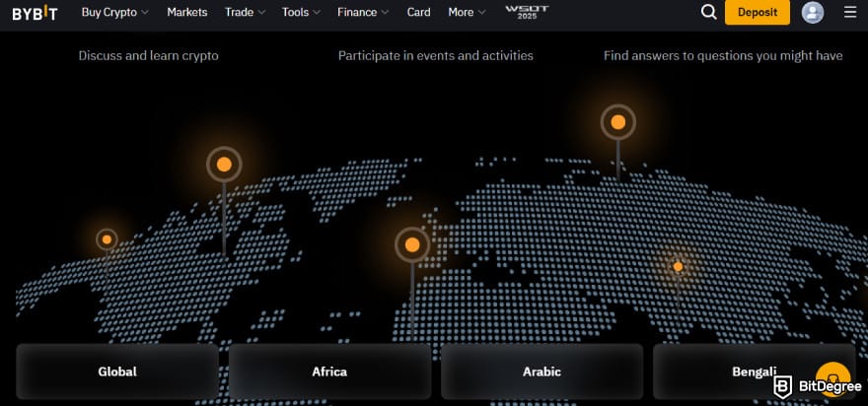The width and height of the screenshot is (868, 406).
Task: Open the user profile avatar
Action: (x=812, y=12)
